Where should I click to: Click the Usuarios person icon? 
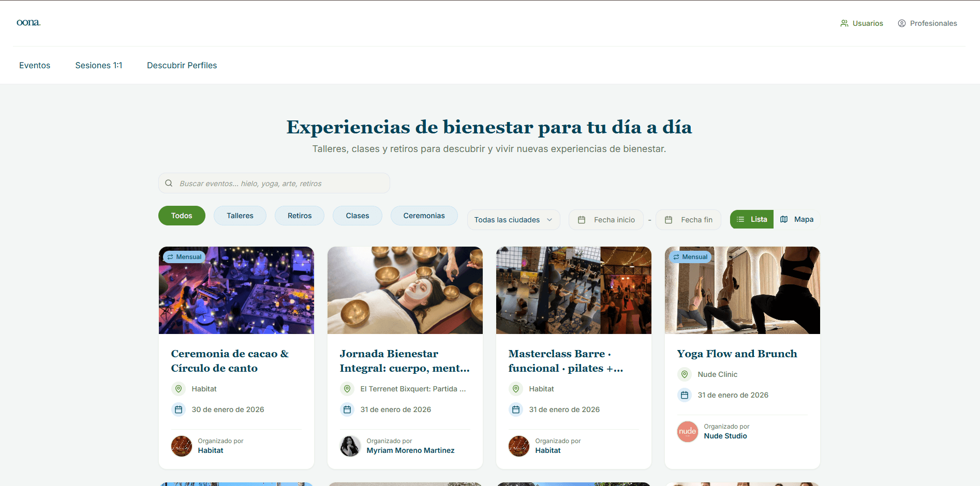[844, 23]
